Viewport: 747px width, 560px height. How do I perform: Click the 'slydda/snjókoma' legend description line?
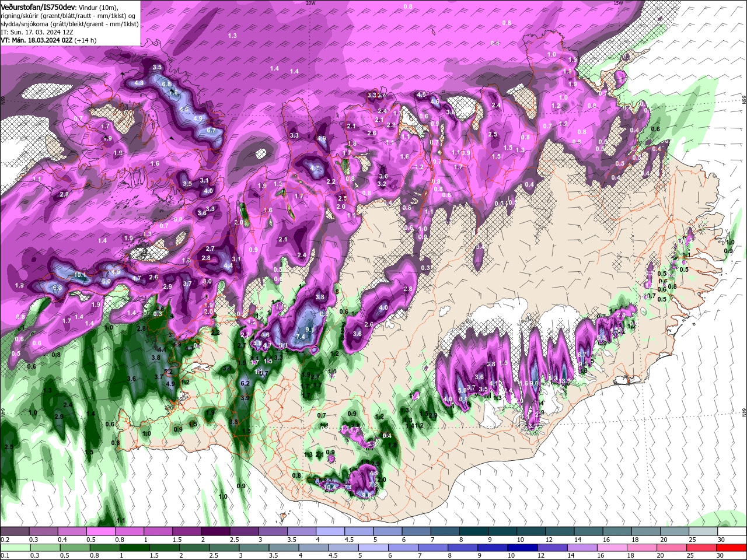[x=69, y=24]
